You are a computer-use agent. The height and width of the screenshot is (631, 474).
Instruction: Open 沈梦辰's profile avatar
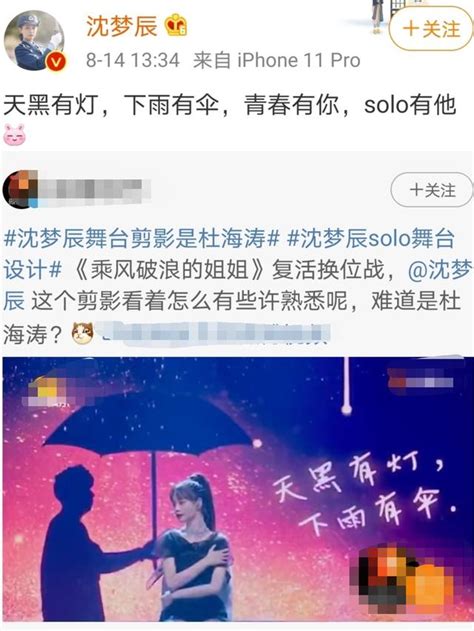(34, 41)
